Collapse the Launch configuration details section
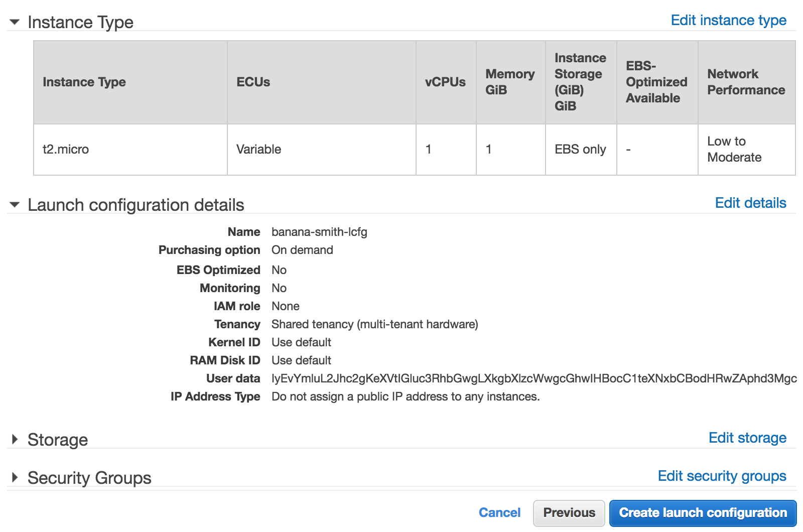The height and width of the screenshot is (532, 803). coord(15,205)
